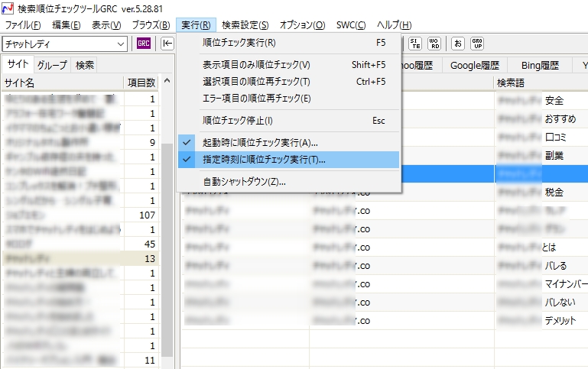The height and width of the screenshot is (369, 588).
Task: Click the site list scroll-up arrow
Action: pos(167,81)
